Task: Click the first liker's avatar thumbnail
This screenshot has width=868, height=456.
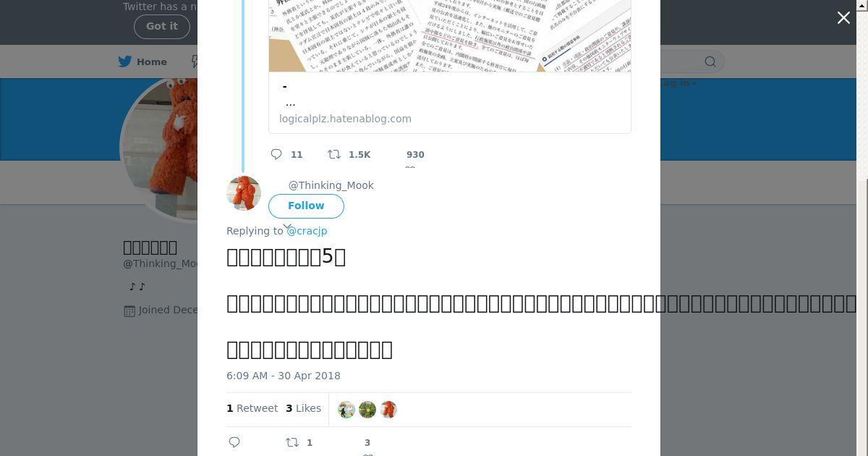Action: 346,410
